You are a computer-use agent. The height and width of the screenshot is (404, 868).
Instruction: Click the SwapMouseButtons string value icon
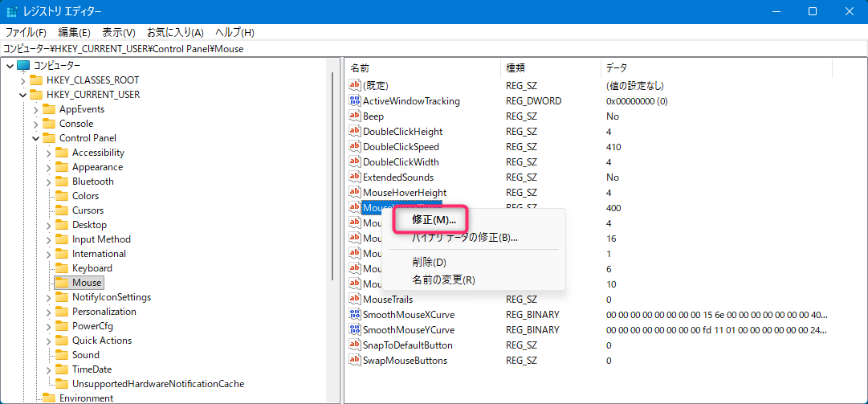(356, 361)
